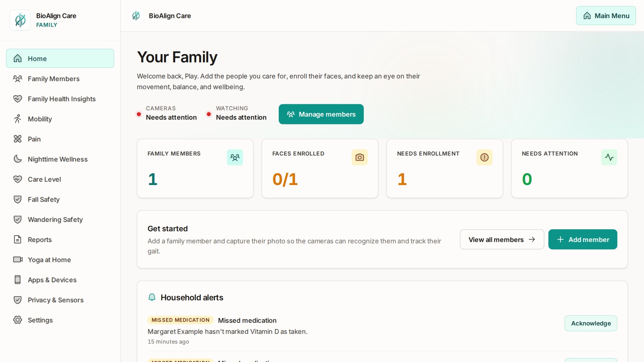This screenshot has width=644, height=362.
Task: Select Mobility from the sidebar
Action: coord(60,119)
